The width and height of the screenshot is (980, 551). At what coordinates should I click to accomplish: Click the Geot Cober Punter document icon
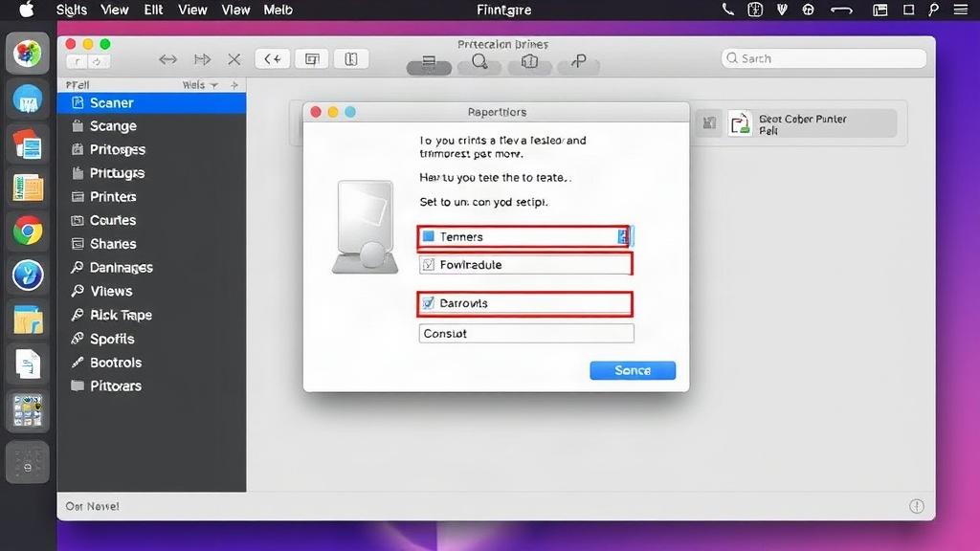point(740,123)
